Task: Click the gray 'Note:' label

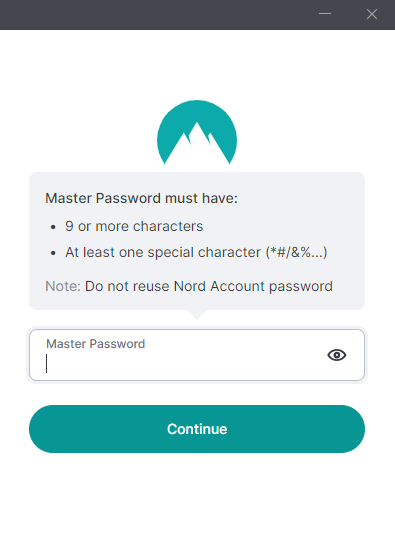Action: [63, 286]
